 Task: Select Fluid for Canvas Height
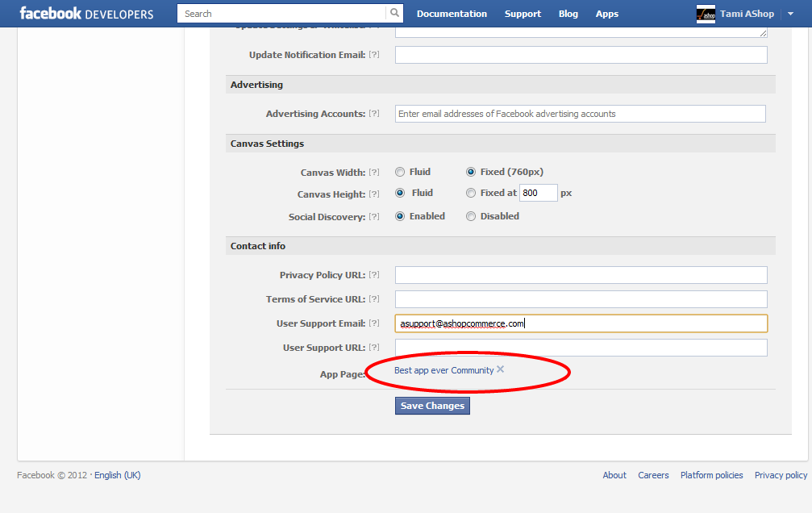pyautogui.click(x=400, y=194)
